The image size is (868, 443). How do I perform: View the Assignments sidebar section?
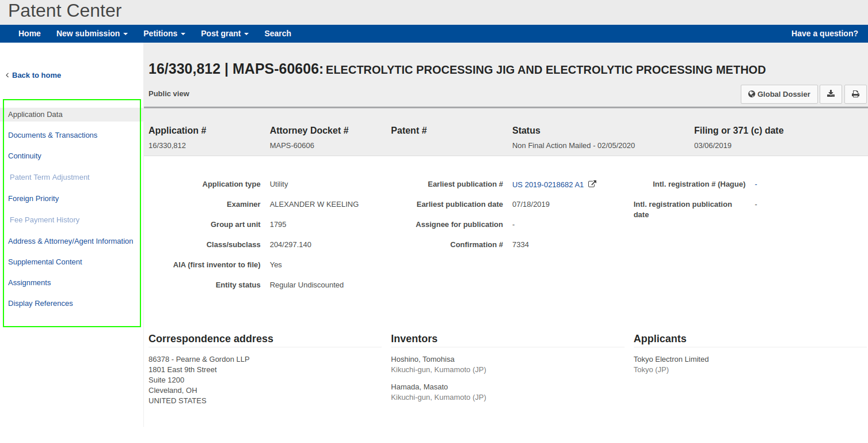29,282
